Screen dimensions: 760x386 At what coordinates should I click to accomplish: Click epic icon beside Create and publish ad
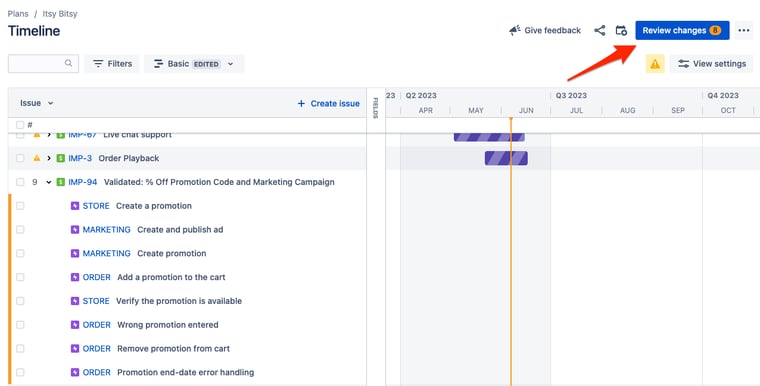click(75, 230)
